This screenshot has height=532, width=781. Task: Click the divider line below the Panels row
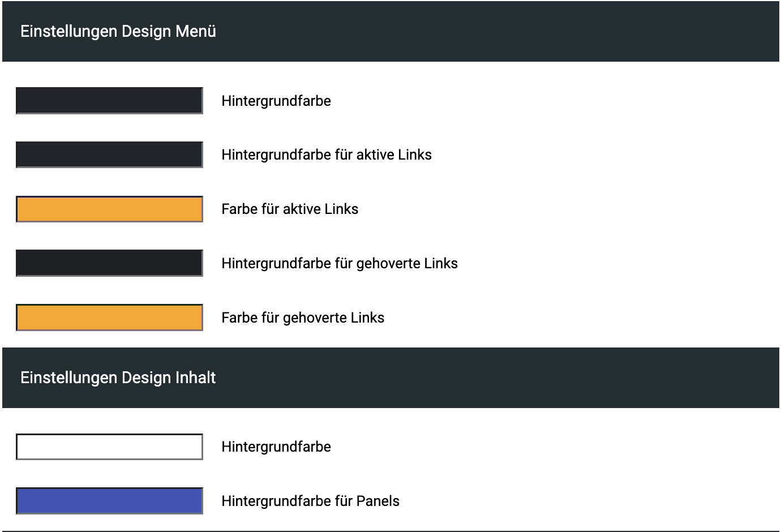(x=390, y=531)
